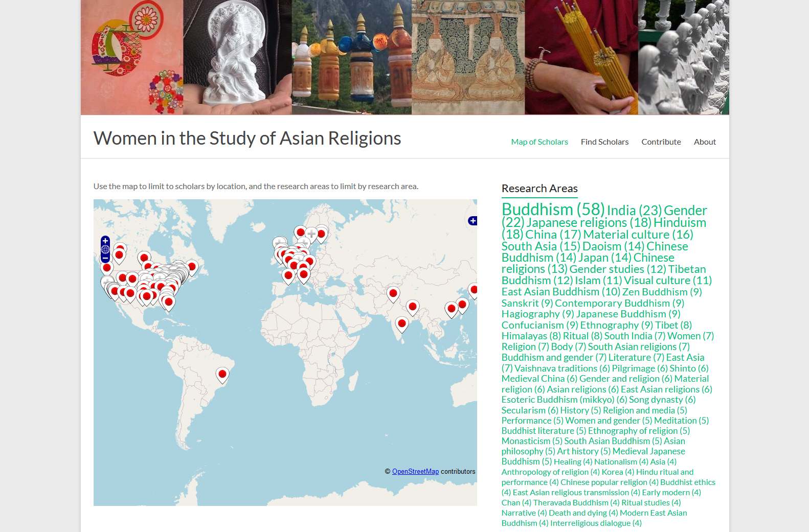The width and height of the screenshot is (809, 532).
Task: Select the scholar marker in Finland
Action: (321, 235)
